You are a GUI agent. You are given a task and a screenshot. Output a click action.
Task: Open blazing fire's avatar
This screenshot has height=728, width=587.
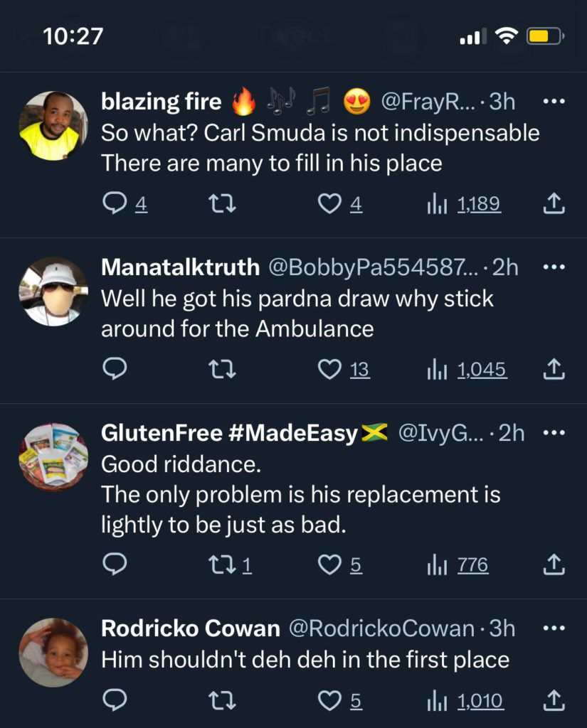53,126
